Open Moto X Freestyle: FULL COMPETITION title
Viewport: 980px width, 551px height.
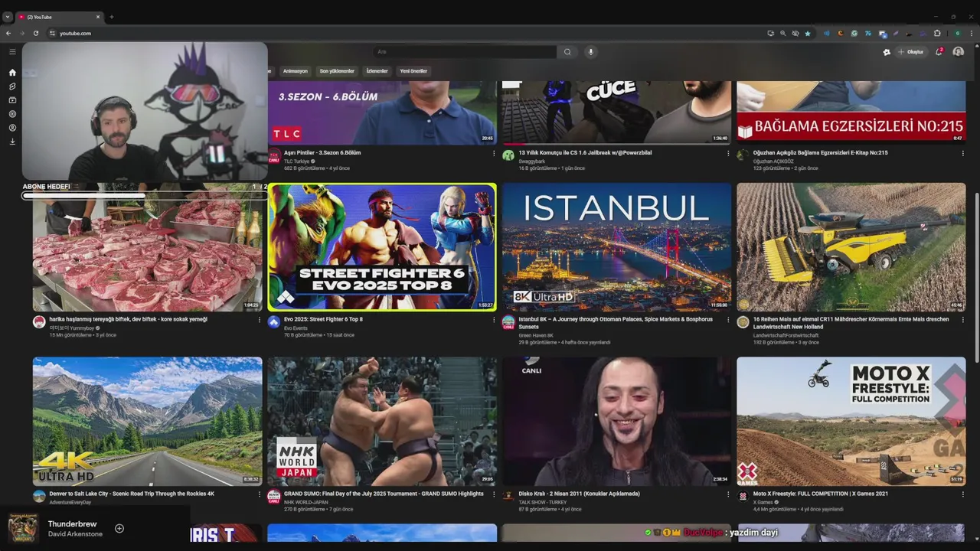[x=821, y=494]
